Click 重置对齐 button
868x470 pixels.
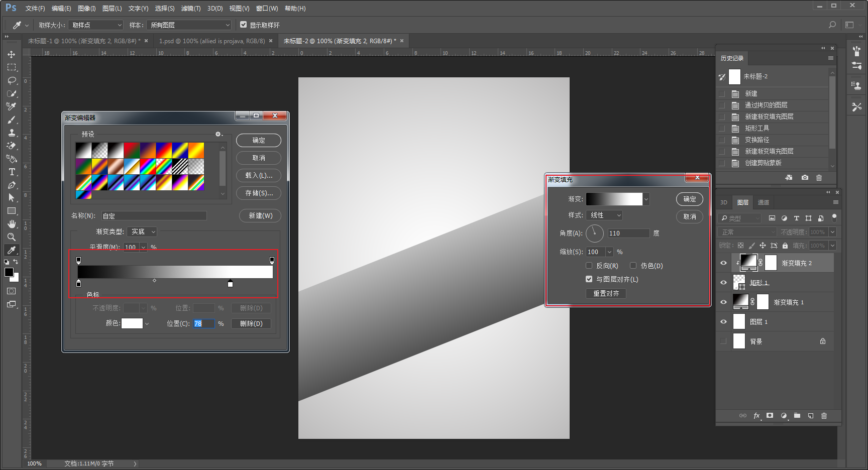[x=606, y=293]
